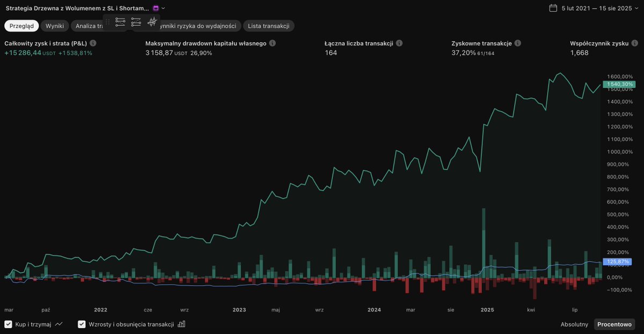The height and width of the screenshot is (334, 644).
Task: Click the 0,00% label on percentage axis
Action: coord(615,277)
